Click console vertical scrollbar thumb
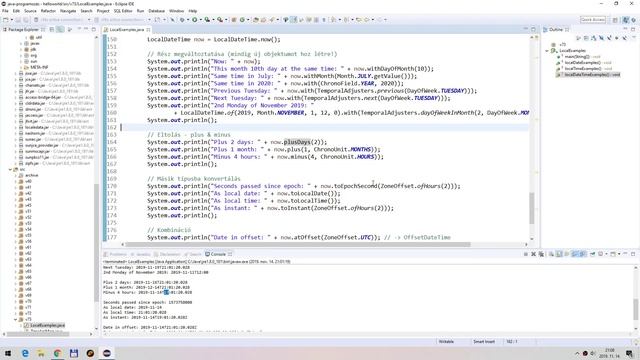This screenshot has height=360, width=640. [636, 309]
